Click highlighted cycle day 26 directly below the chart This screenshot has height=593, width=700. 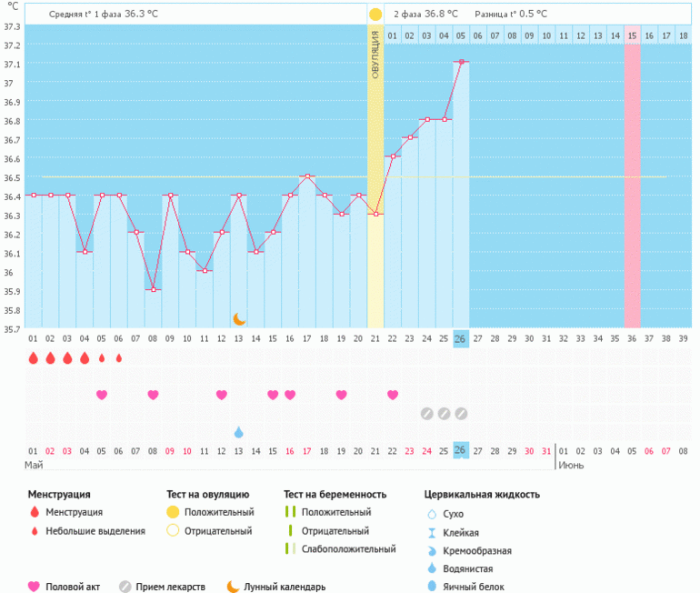461,338
